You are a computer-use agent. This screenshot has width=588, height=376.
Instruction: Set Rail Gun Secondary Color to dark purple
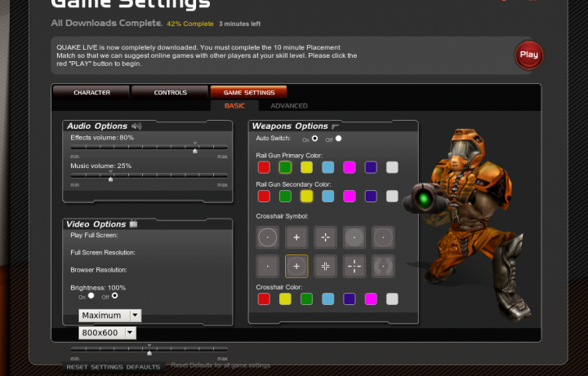click(x=371, y=197)
